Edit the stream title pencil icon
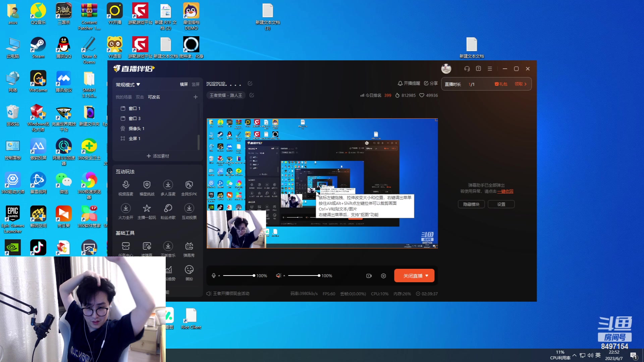 pos(250,83)
